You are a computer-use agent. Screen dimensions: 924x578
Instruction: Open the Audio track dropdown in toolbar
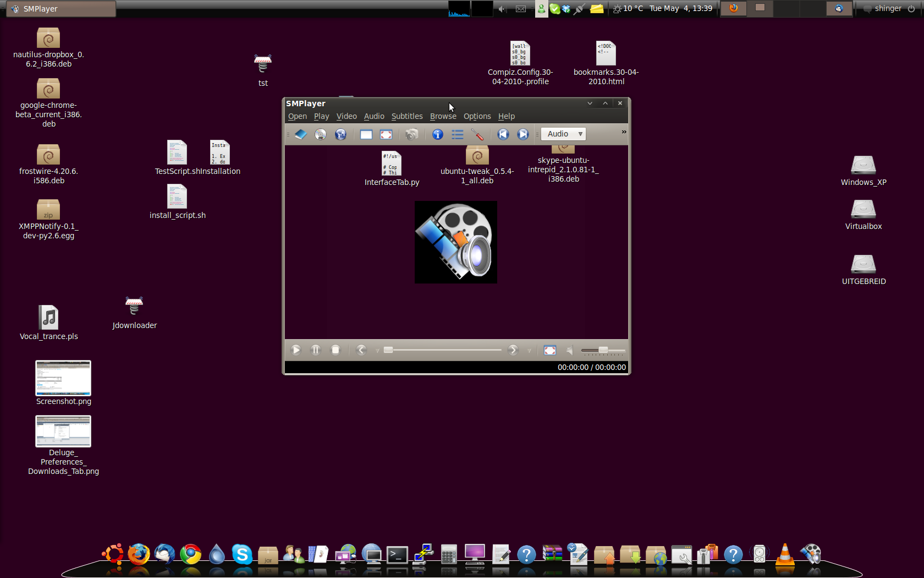pyautogui.click(x=563, y=134)
